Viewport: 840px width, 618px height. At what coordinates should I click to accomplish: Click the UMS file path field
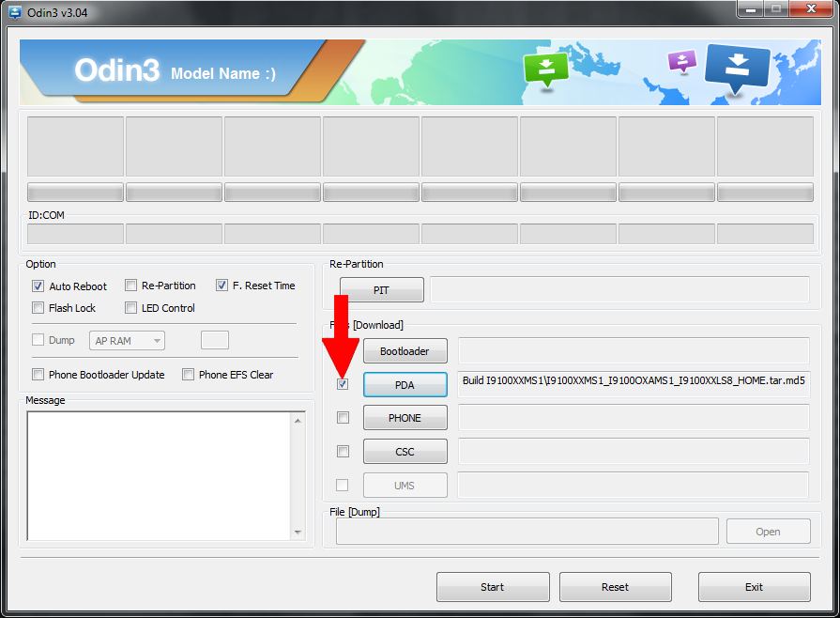[633, 485]
